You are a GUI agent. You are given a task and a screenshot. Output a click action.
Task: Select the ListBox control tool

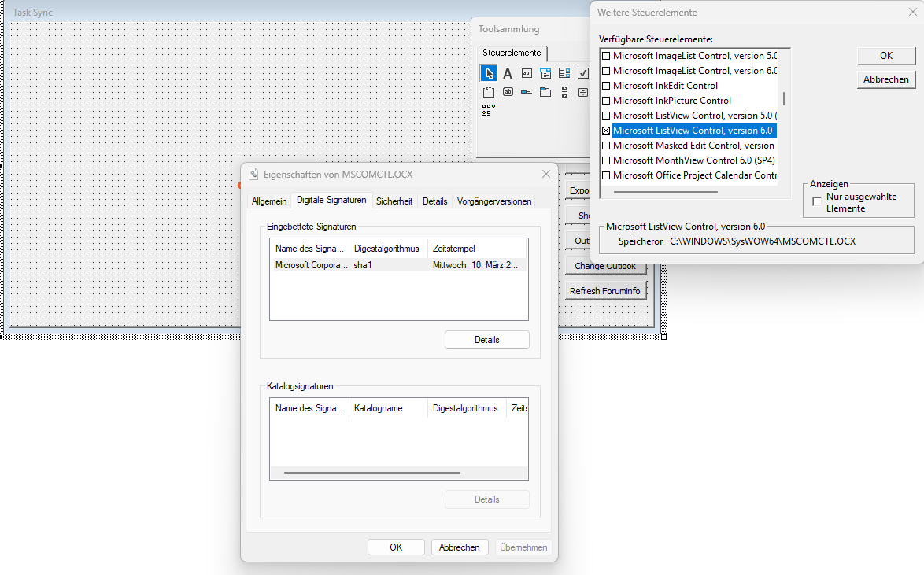click(x=564, y=73)
